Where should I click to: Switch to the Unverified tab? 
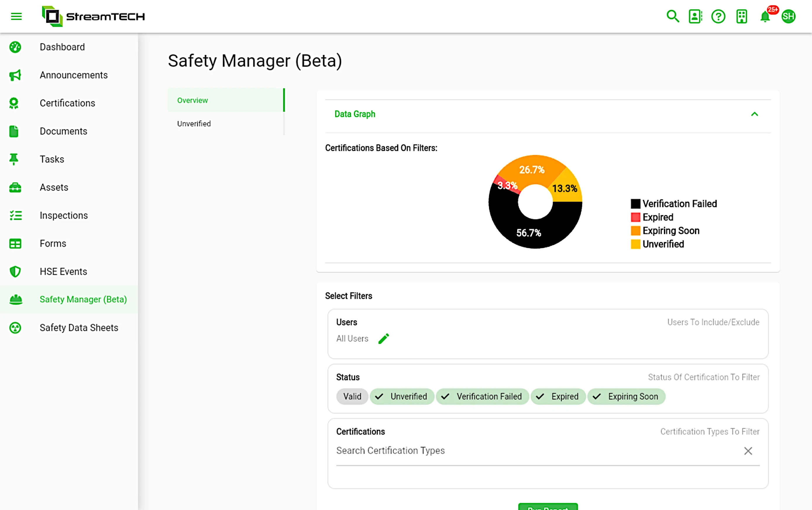click(x=226, y=124)
